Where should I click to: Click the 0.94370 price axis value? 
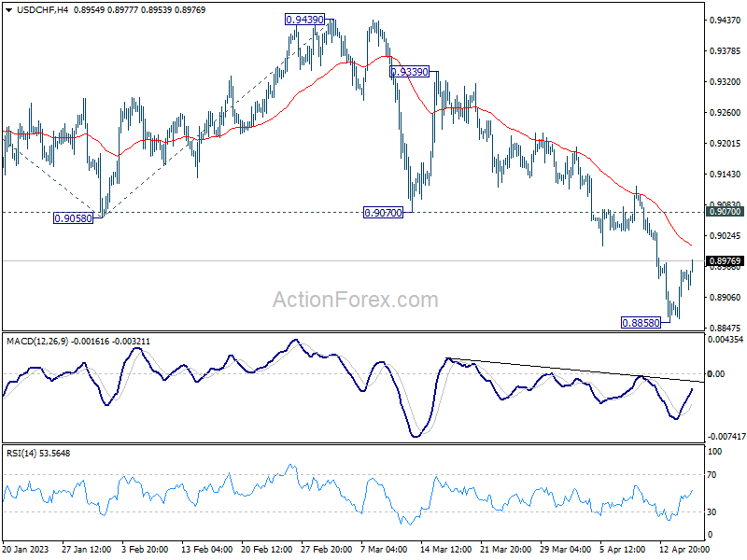pos(726,20)
